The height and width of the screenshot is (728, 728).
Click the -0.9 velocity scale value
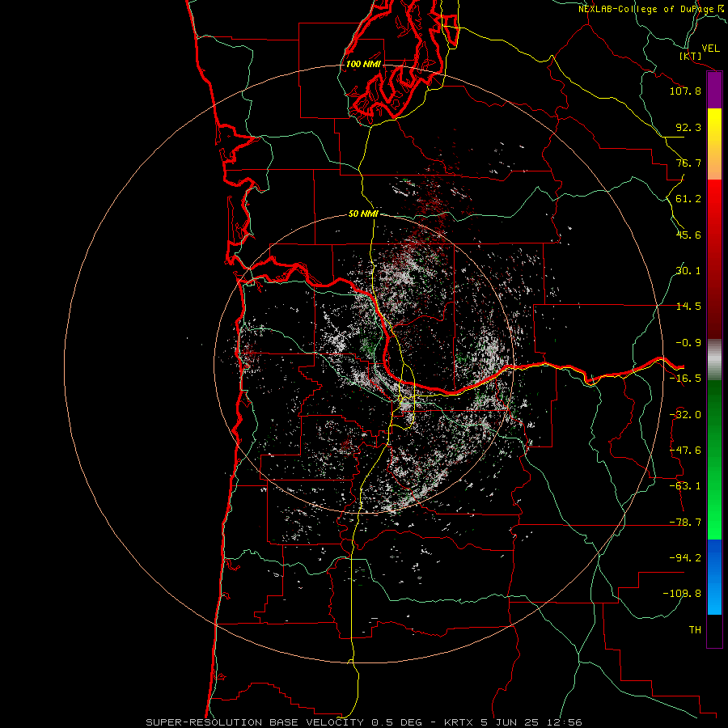pos(688,343)
